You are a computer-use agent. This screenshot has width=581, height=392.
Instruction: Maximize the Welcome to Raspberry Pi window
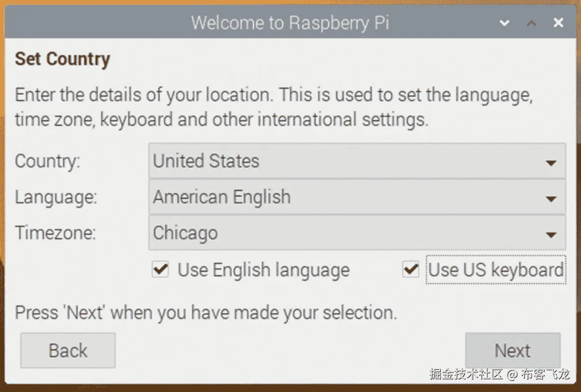(531, 23)
